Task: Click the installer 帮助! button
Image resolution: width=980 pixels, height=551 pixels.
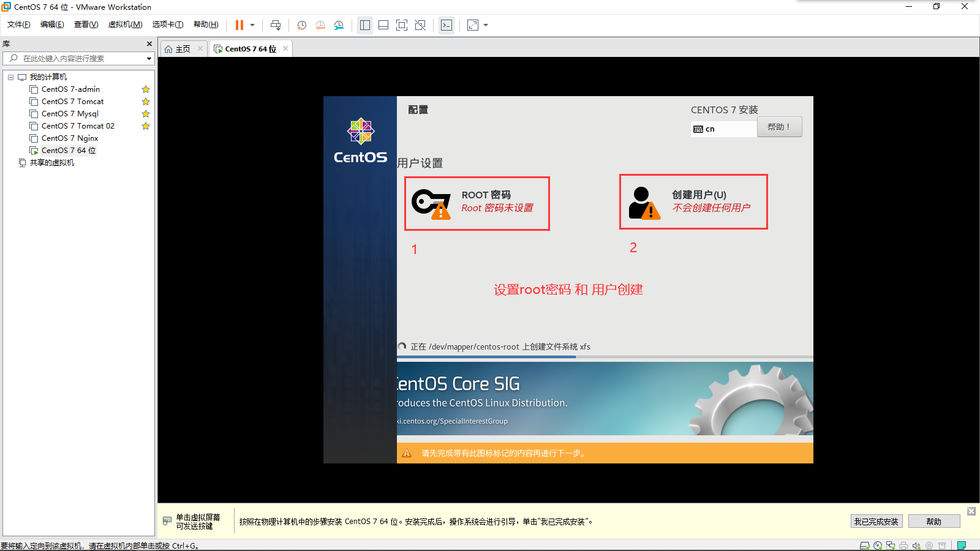Action: (x=779, y=127)
